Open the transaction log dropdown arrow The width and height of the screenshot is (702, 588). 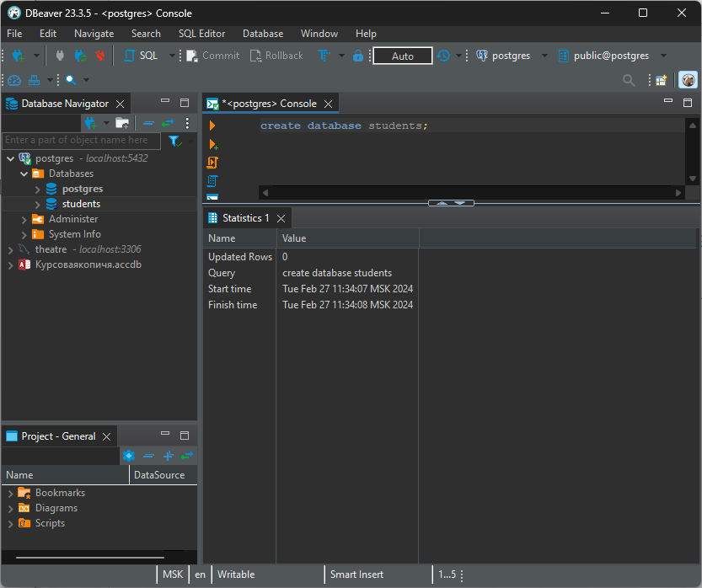[458, 56]
